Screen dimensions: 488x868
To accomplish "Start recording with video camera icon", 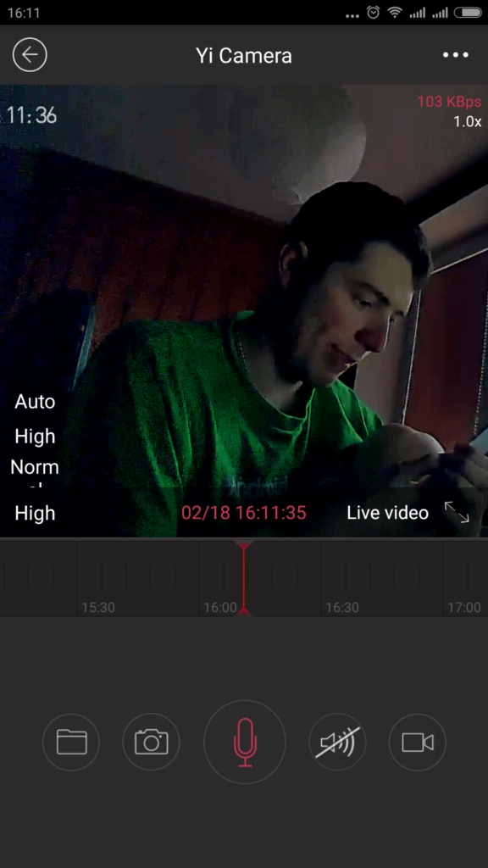I will click(x=418, y=742).
